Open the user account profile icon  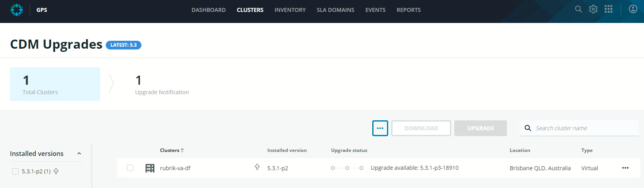tap(633, 9)
